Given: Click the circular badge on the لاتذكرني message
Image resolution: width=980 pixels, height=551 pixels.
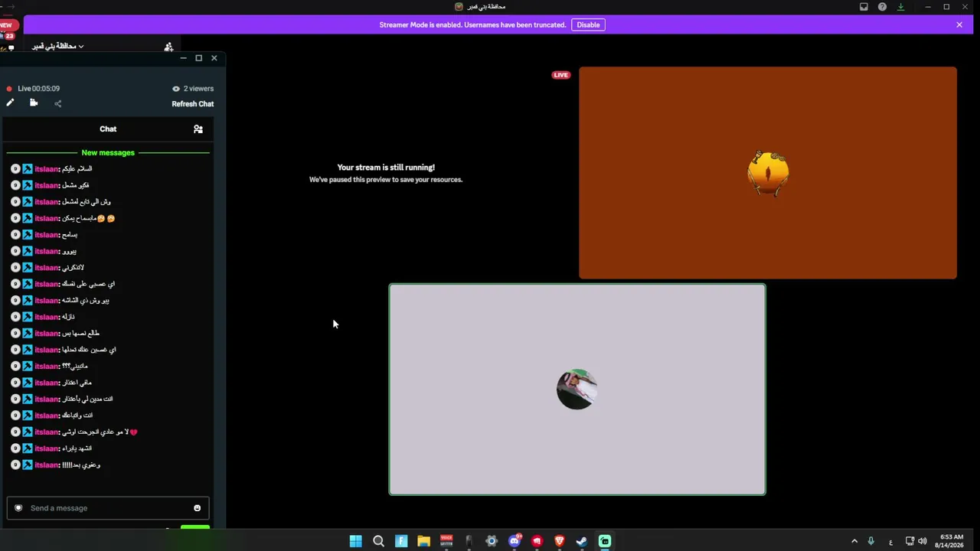Looking at the screenshot, I should tap(15, 268).
